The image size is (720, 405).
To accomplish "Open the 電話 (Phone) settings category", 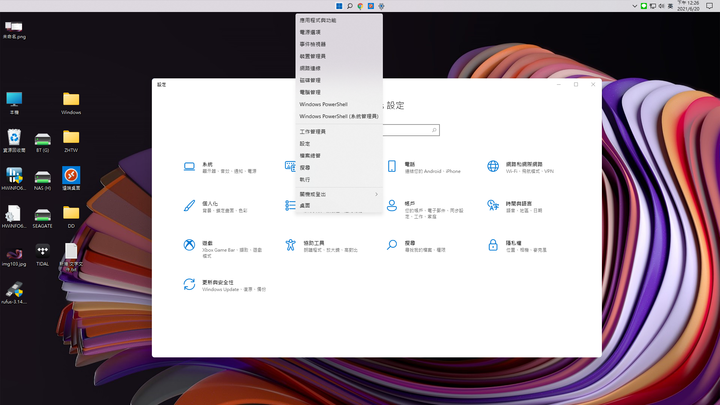I will tap(423, 167).
